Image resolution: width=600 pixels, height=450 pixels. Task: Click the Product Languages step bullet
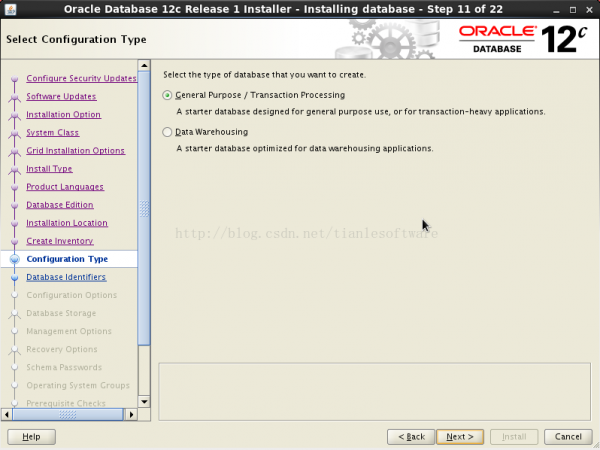tap(15, 187)
